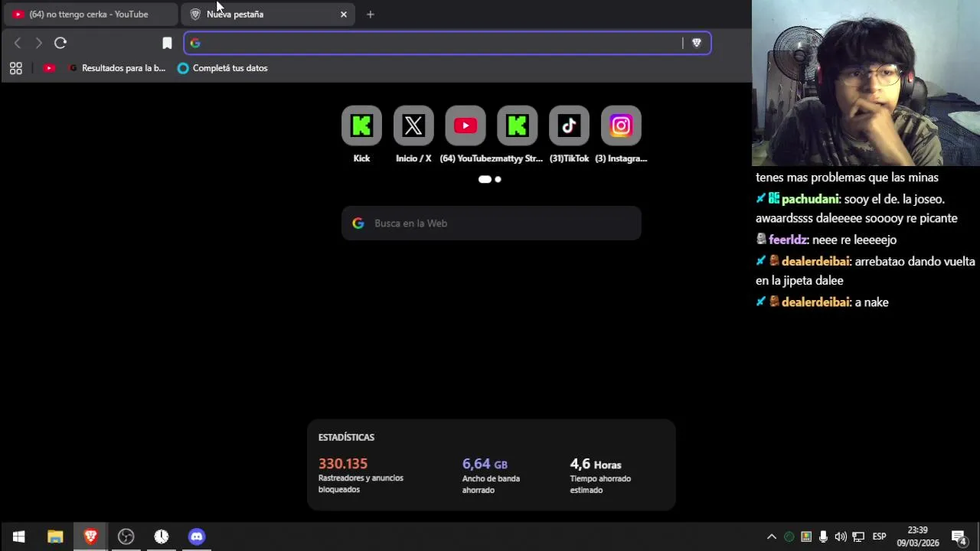Click the Brave browser taskbar icon
Viewport: 980px width, 551px height.
pyautogui.click(x=90, y=536)
